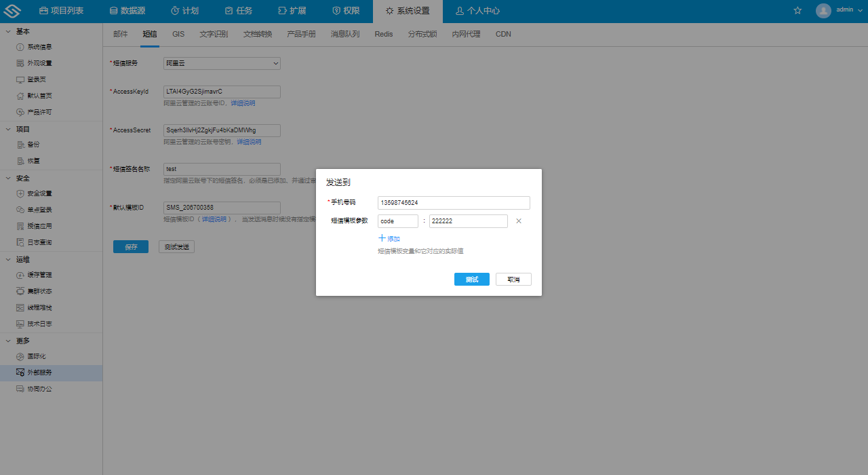Click the 手机号码 phone number field
This screenshot has width=868, height=475.
coord(454,203)
